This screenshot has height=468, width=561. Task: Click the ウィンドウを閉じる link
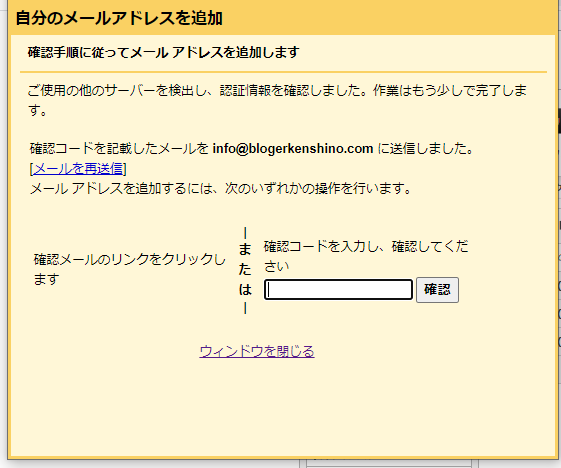click(257, 351)
